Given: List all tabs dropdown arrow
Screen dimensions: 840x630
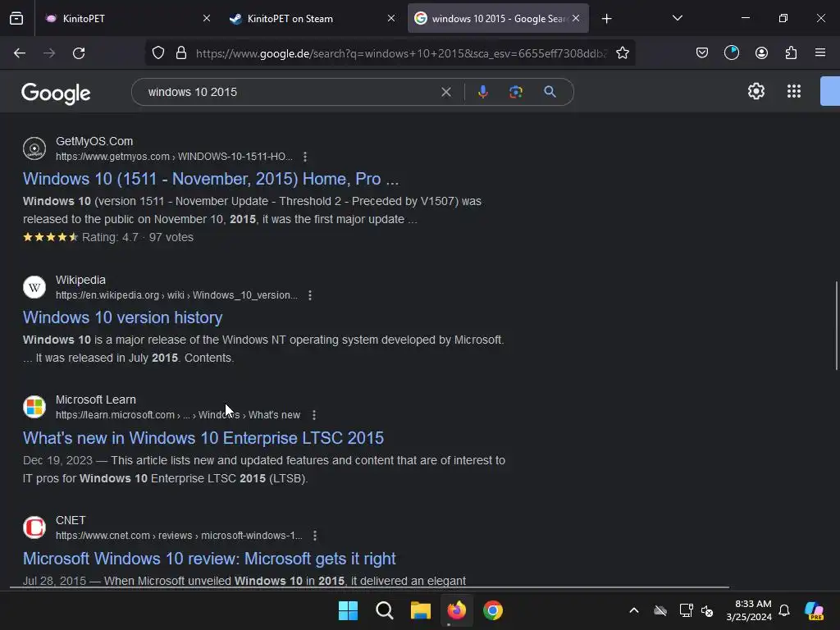Looking at the screenshot, I should click(677, 18).
